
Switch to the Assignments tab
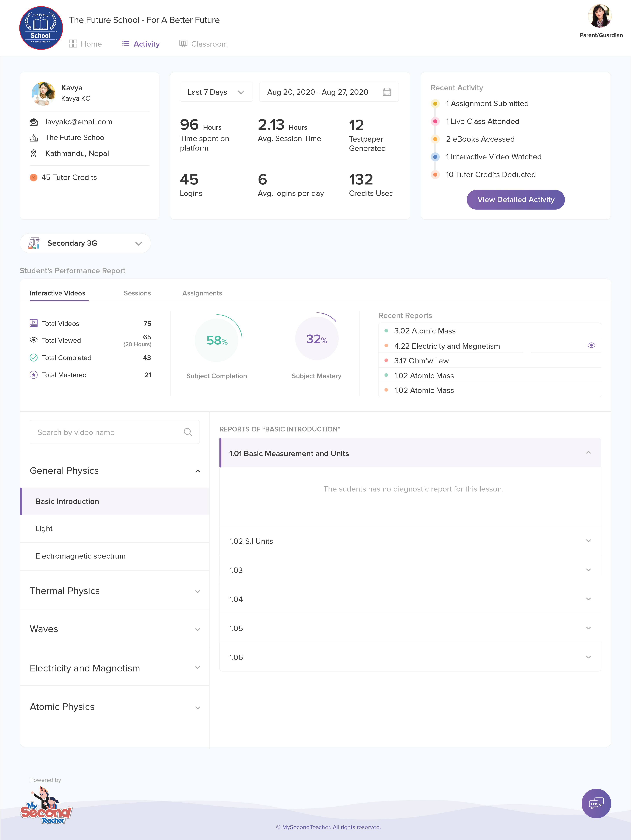tap(202, 293)
